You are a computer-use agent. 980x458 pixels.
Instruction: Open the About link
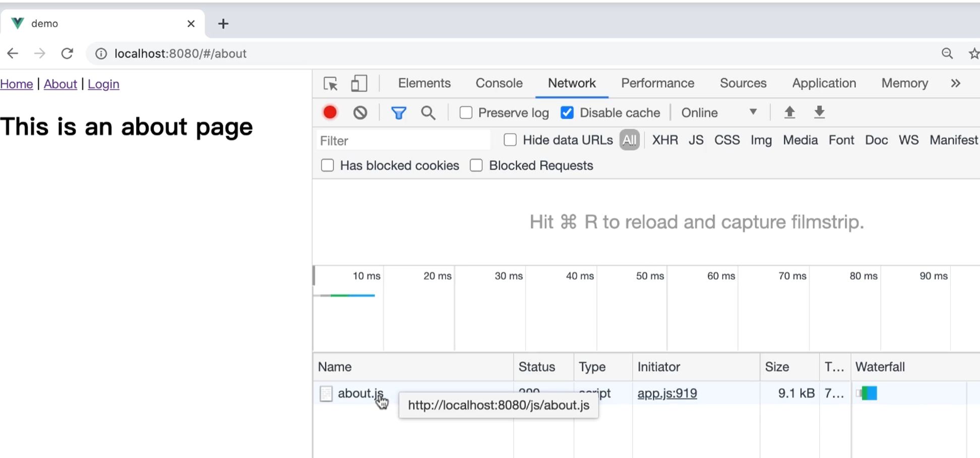(x=60, y=84)
